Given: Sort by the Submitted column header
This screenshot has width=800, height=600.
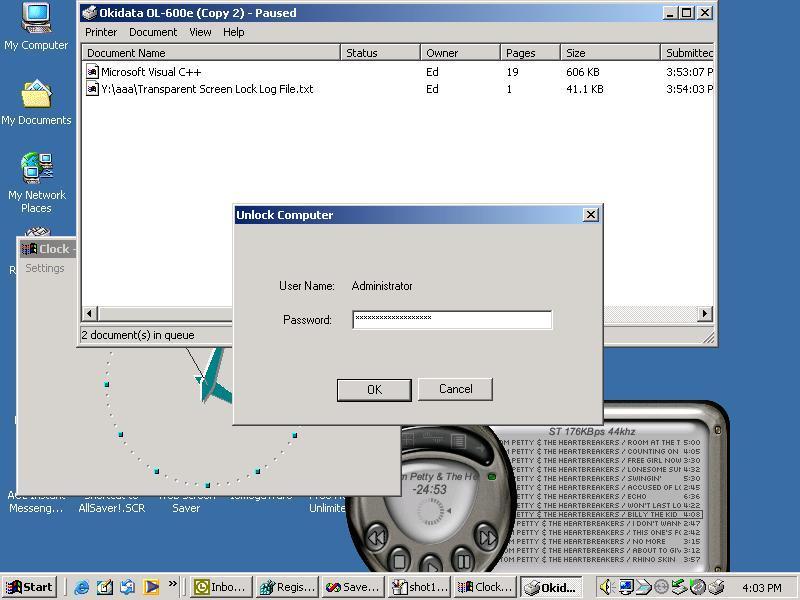Looking at the screenshot, I should [x=687, y=53].
